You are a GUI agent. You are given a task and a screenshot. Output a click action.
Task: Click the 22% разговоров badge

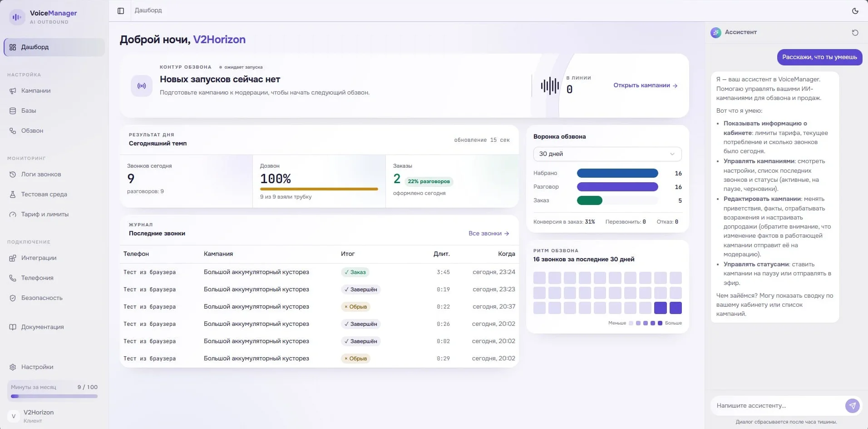[429, 181]
